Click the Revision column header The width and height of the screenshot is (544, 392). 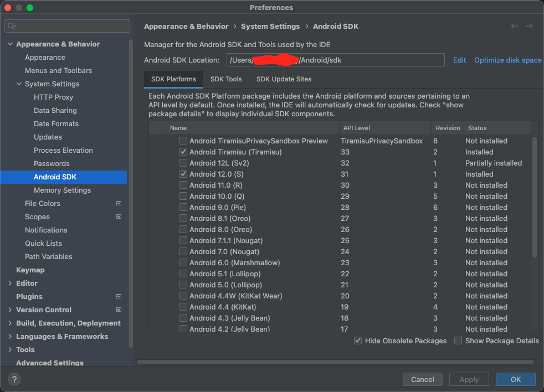tap(448, 128)
